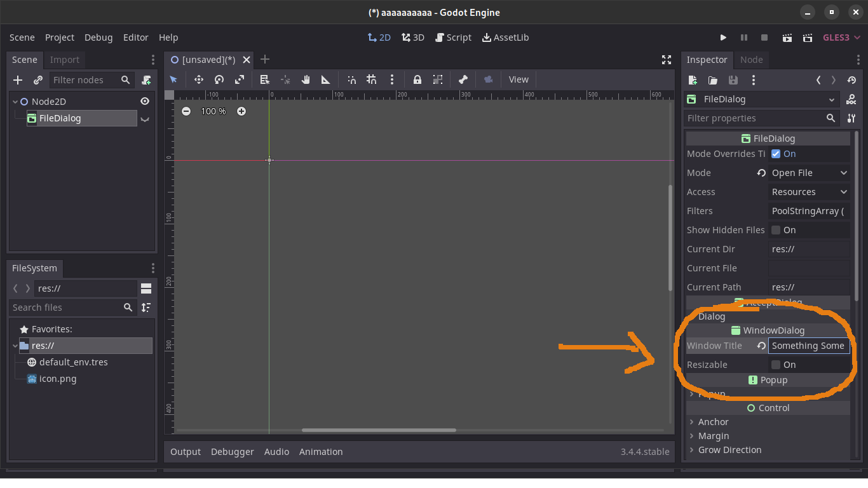Switch to the Import tab
Viewport: 868px width, 488px height.
coord(65,60)
